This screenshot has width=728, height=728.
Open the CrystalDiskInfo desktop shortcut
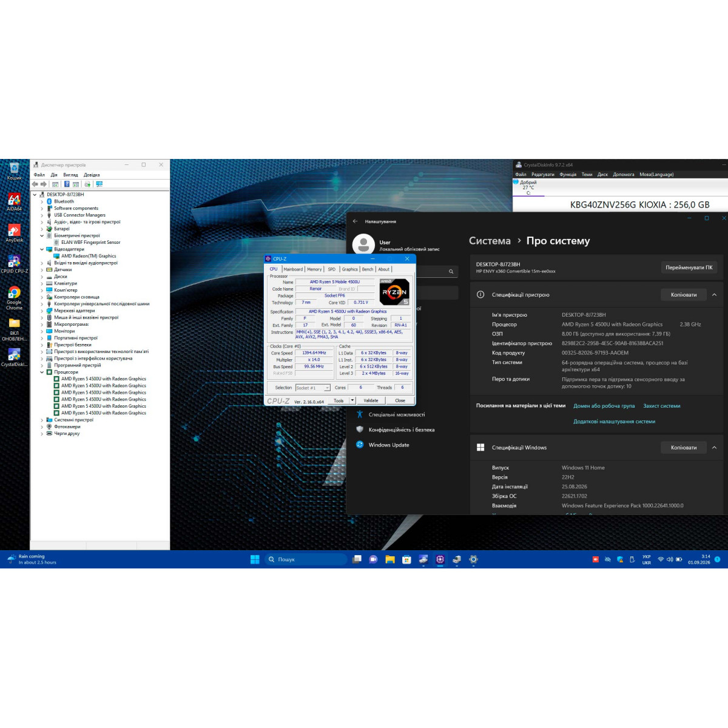click(x=15, y=358)
